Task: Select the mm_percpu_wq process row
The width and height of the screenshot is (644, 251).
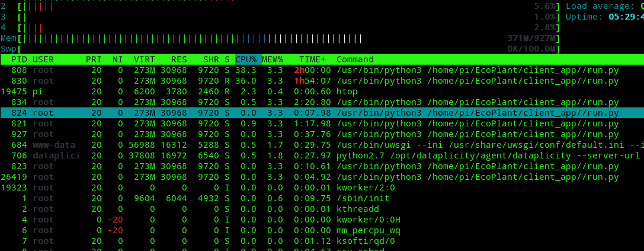Action: [322, 230]
